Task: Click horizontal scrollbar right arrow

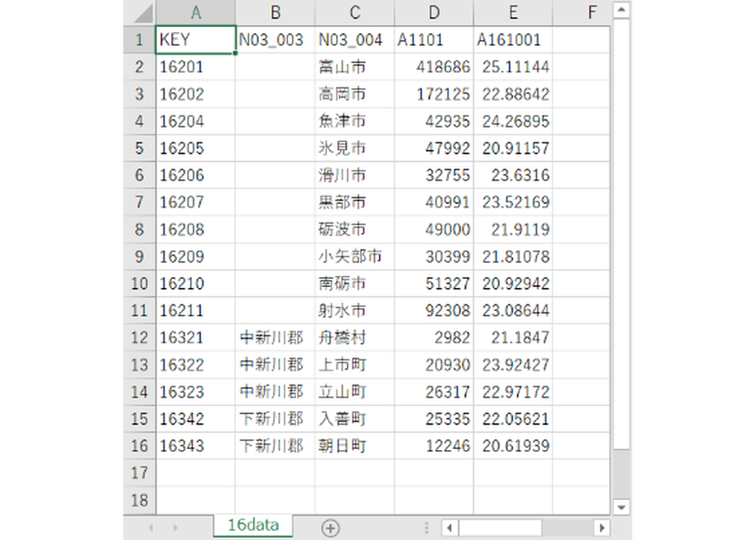Action: click(601, 528)
